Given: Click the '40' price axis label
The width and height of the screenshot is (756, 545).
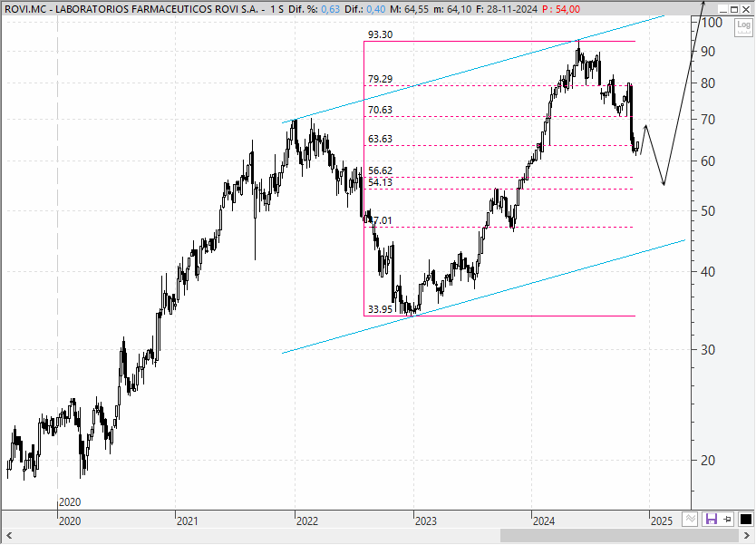Looking at the screenshot, I should [x=708, y=271].
